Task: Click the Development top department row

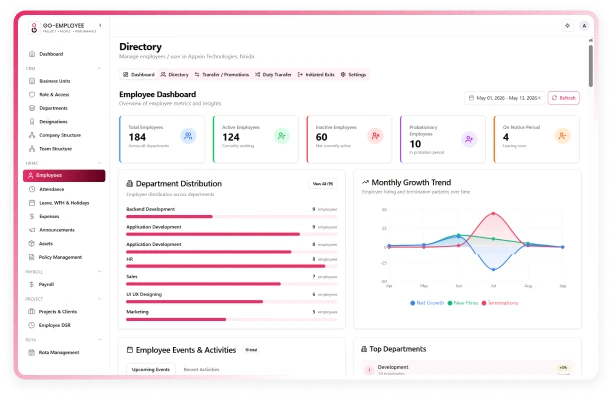Action: 467,368
